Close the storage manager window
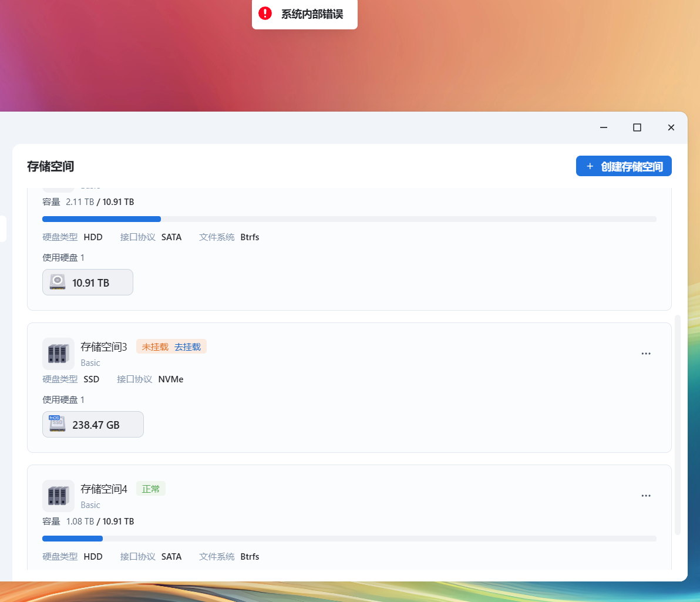Image resolution: width=700 pixels, height=602 pixels. click(671, 127)
